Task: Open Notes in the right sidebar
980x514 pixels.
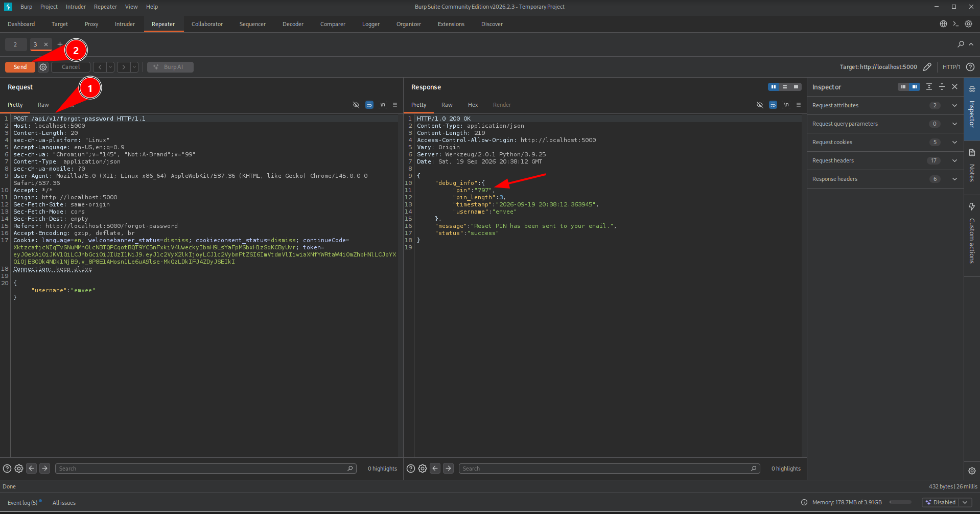Action: pos(972,167)
